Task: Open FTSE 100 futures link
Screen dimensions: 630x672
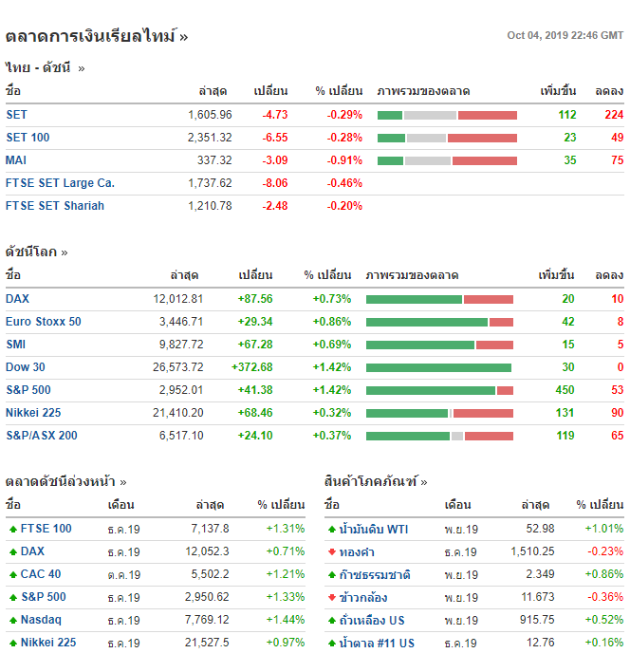Action: click(46, 529)
